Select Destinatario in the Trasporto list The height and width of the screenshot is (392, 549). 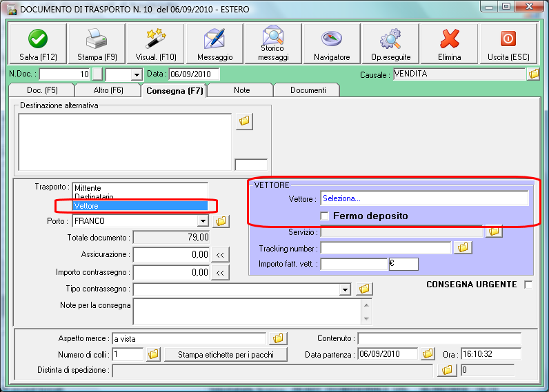point(140,196)
